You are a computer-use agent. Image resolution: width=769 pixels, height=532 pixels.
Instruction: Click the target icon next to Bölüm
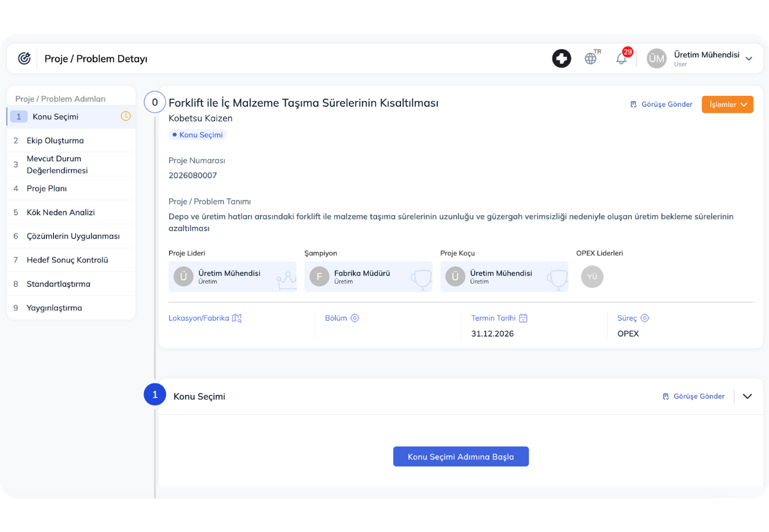pyautogui.click(x=355, y=318)
